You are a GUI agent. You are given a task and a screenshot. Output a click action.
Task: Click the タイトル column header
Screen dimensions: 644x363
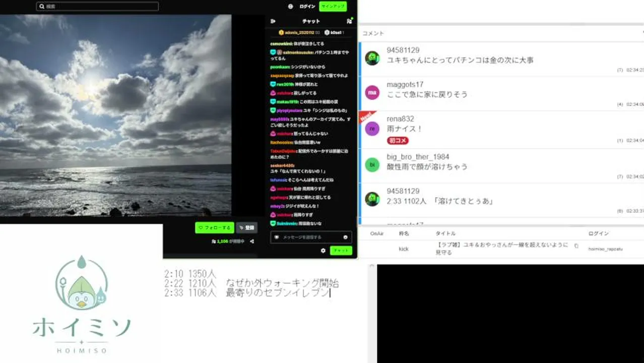(445, 233)
